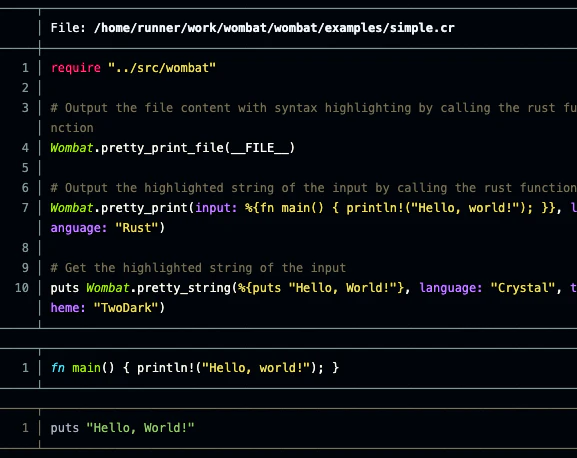Click the blue fn keyword in the Rust output
This screenshot has width=577, height=458.
pyautogui.click(x=58, y=368)
